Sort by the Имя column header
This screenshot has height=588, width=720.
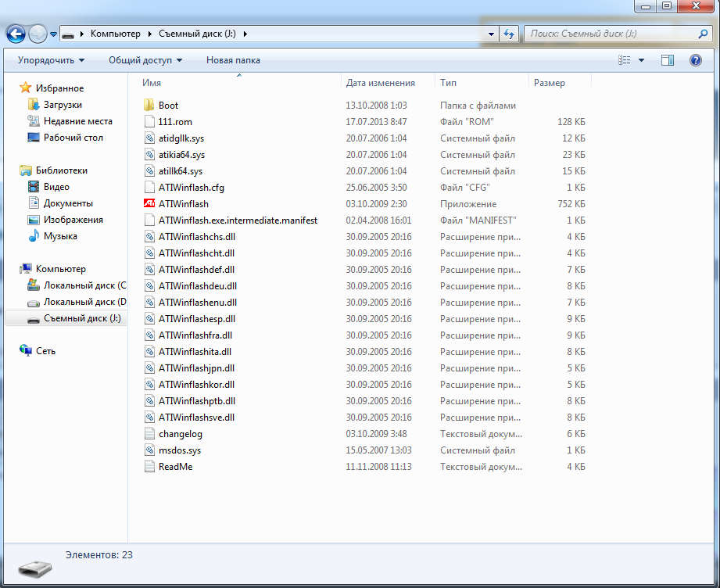point(152,83)
